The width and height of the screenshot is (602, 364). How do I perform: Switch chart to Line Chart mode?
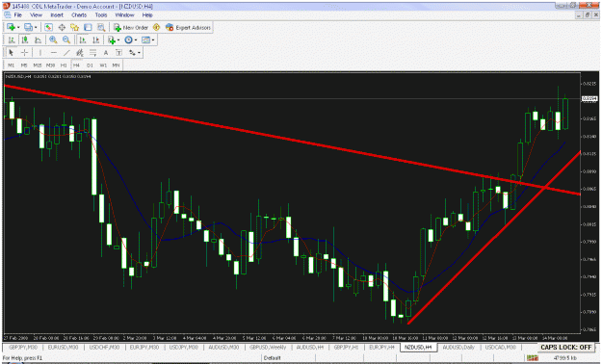point(38,39)
